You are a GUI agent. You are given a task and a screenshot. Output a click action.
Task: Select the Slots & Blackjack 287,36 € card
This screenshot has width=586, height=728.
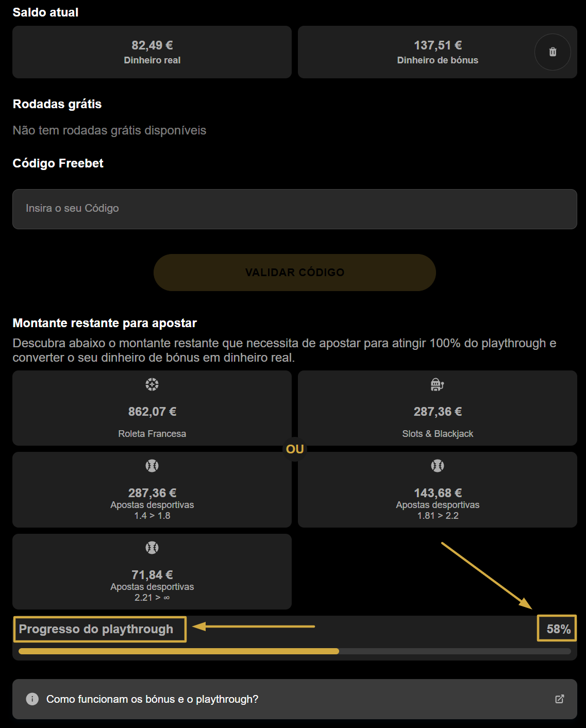(438, 412)
